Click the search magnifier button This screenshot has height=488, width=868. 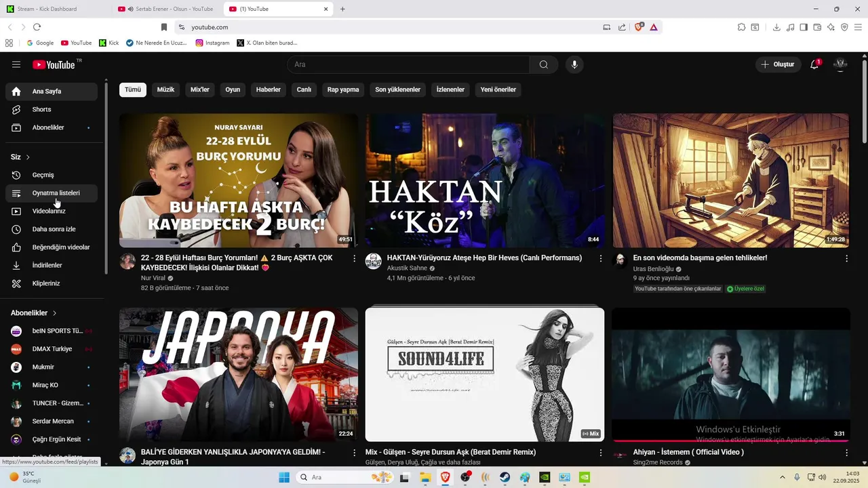544,64
